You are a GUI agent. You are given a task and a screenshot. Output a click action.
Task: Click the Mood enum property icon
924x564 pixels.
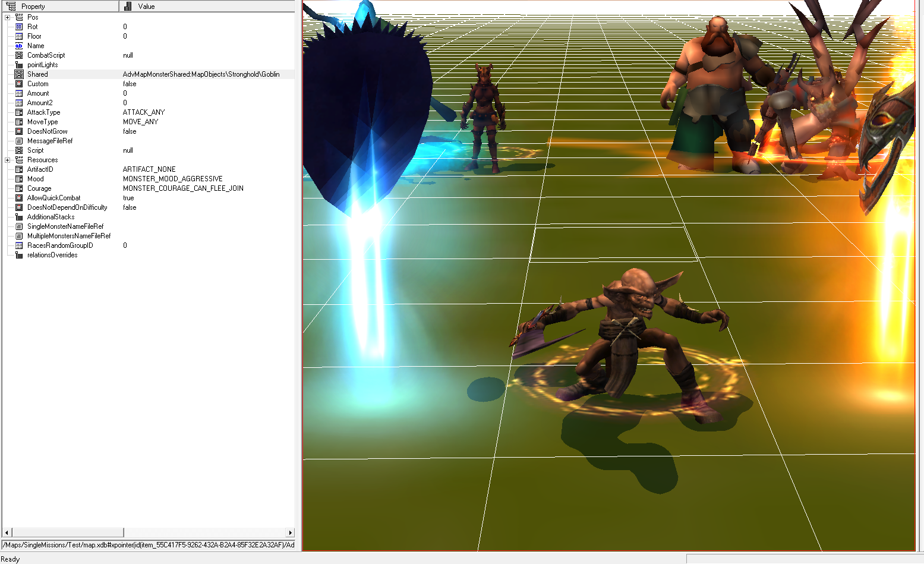click(x=19, y=179)
